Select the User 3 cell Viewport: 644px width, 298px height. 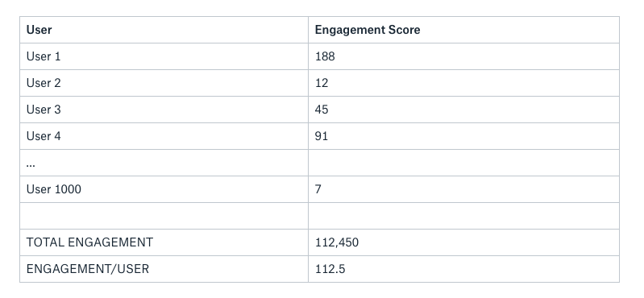[164, 110]
